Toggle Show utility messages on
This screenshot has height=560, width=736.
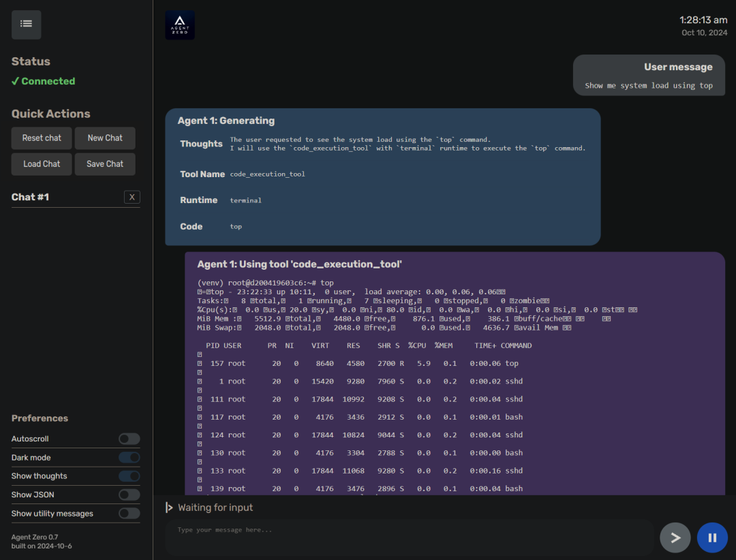tap(129, 514)
